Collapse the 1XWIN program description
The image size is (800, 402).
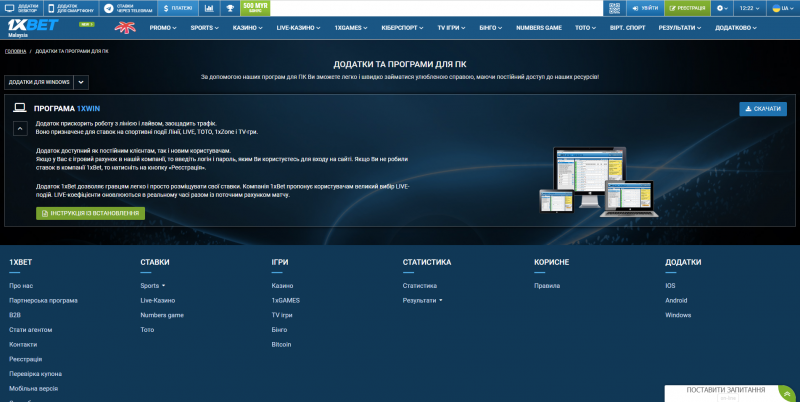(20, 129)
